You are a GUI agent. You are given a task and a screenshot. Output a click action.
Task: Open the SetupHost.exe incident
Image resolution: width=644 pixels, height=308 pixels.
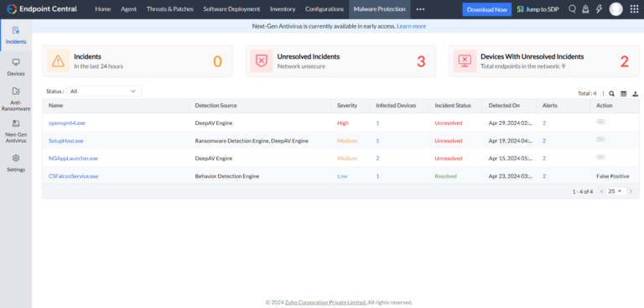(65, 141)
